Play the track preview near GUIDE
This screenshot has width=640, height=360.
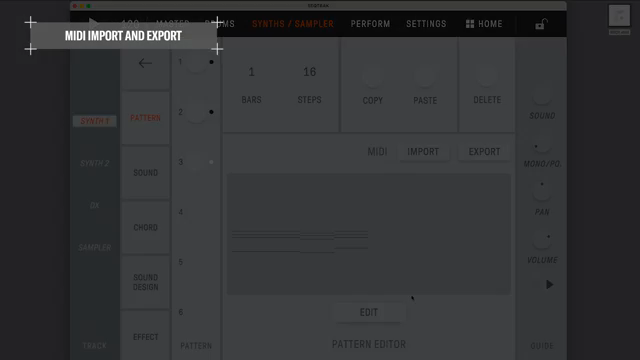[549, 284]
